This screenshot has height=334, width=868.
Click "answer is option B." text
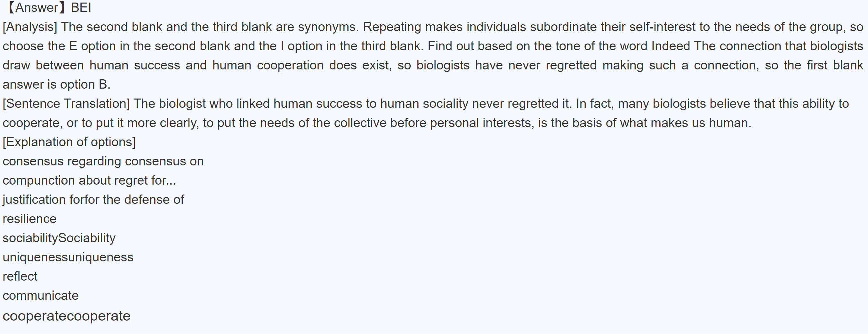pos(57,84)
